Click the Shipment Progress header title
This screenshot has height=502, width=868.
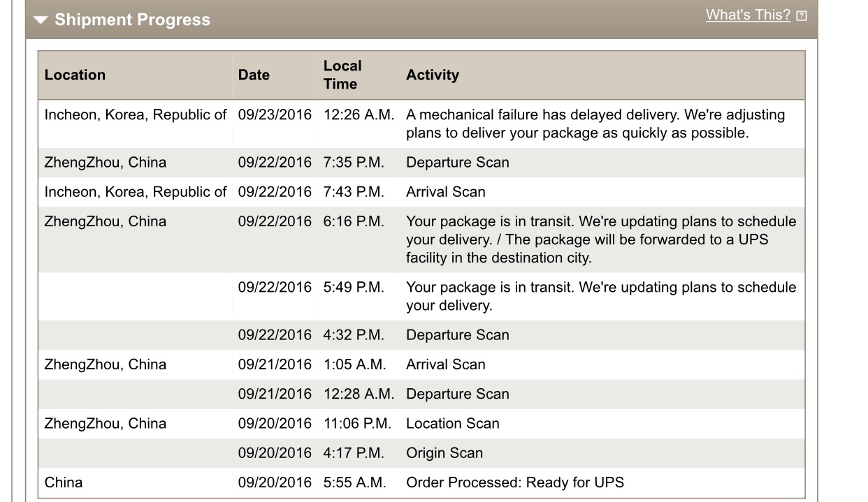[132, 20]
